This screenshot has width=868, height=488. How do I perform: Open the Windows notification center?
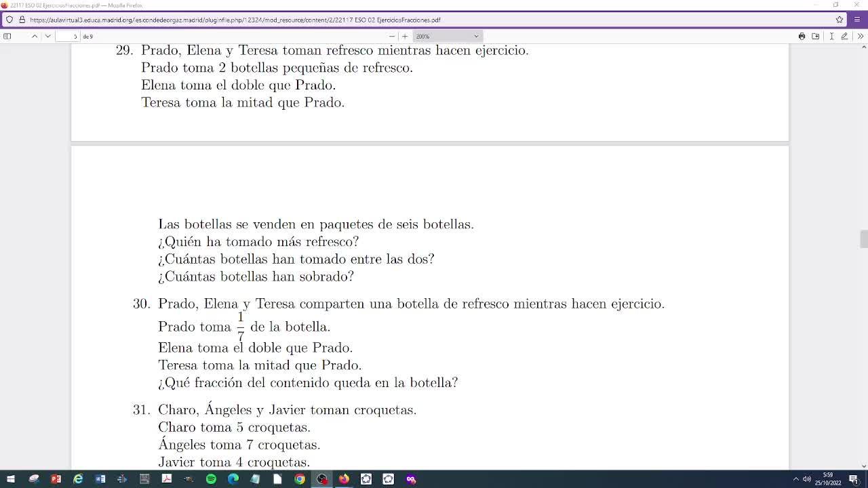pyautogui.click(x=854, y=479)
